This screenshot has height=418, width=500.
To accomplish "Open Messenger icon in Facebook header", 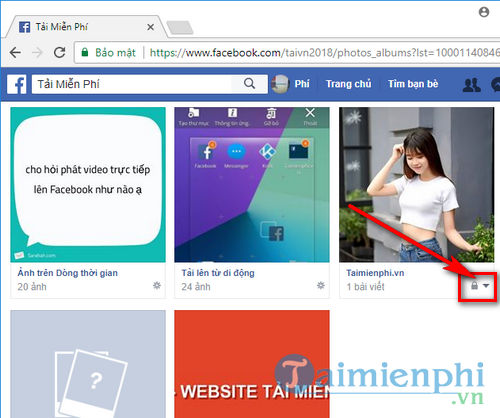I will point(496,85).
